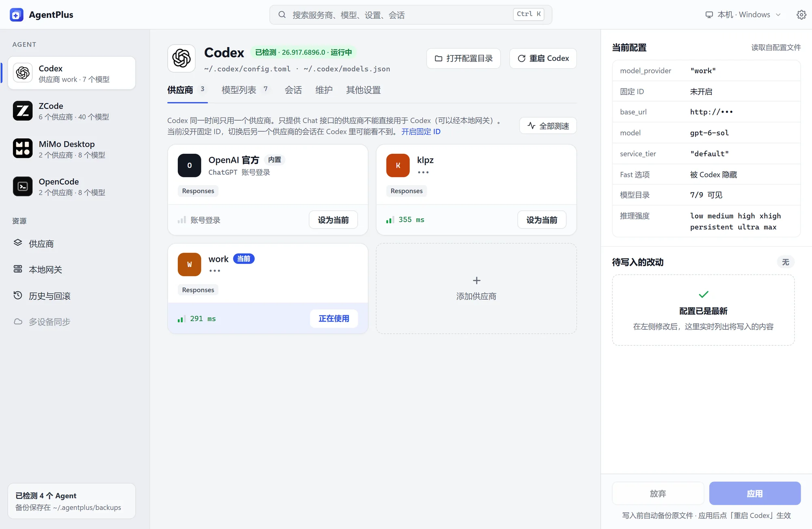Image resolution: width=812 pixels, height=529 pixels.
Task: Click folder icon on 打开配置目录
Action: pos(438,58)
